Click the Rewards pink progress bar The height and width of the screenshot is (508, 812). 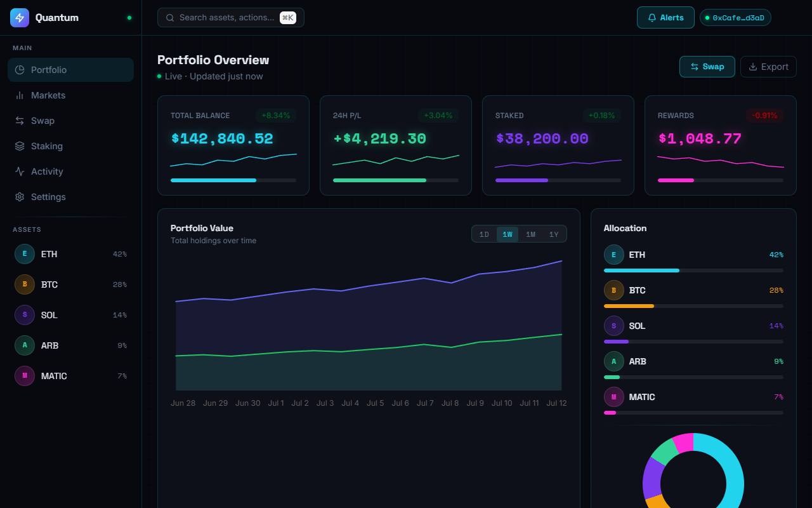(x=721, y=180)
